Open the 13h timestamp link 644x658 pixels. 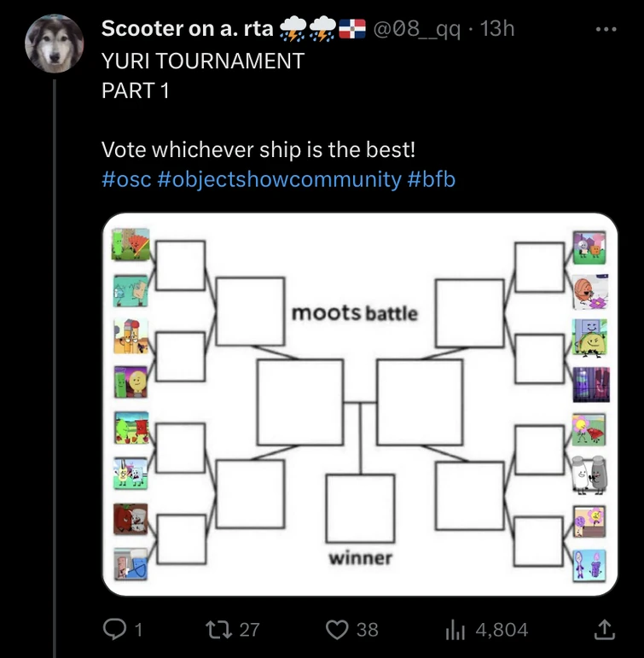tap(498, 28)
